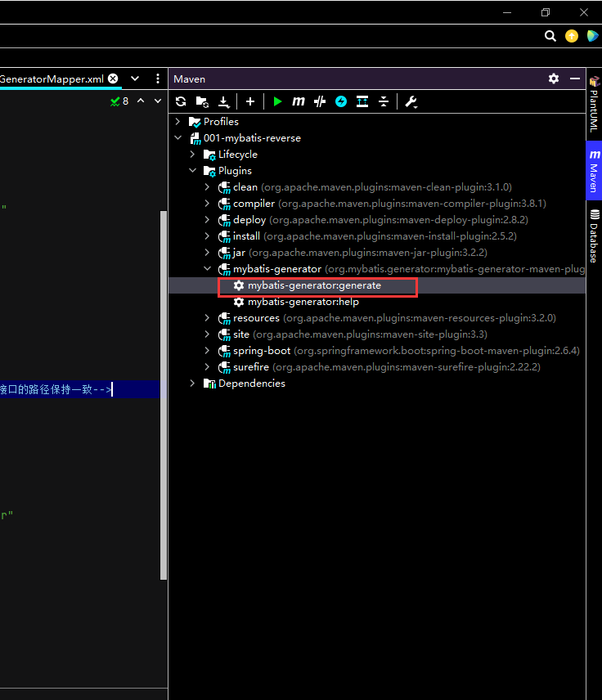This screenshot has height=700, width=602.
Task: Expand the Dependencies node
Action: click(192, 383)
